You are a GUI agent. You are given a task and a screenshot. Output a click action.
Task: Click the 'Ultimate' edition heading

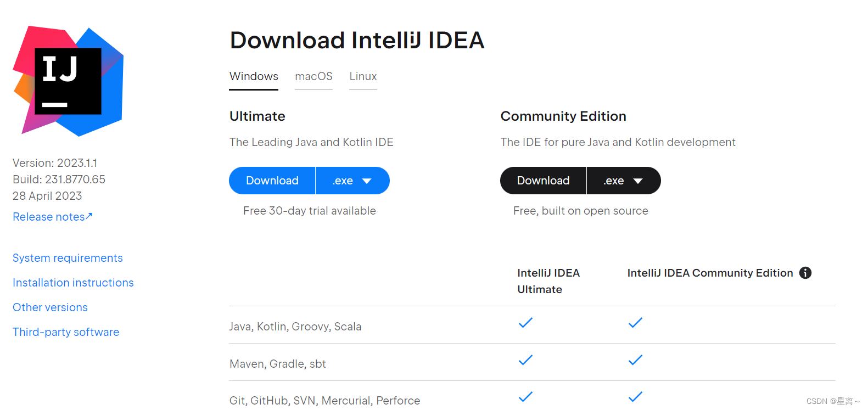tap(257, 116)
